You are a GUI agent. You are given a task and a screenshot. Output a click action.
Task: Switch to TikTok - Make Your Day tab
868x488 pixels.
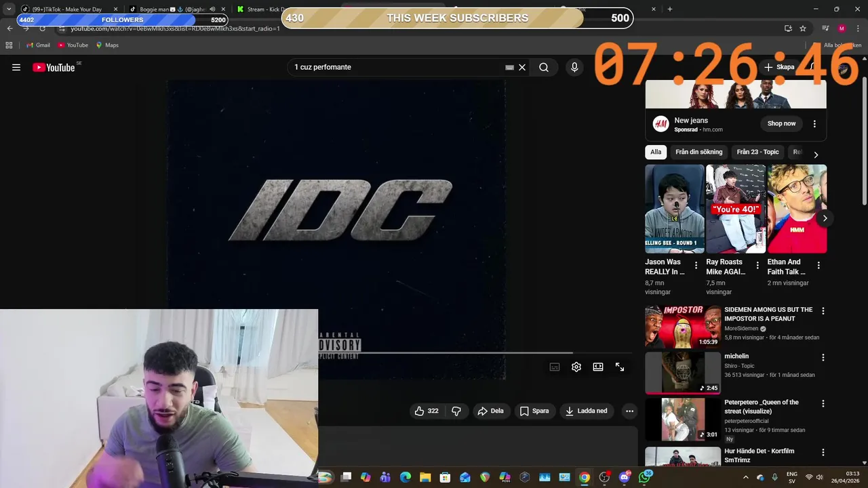(x=68, y=9)
